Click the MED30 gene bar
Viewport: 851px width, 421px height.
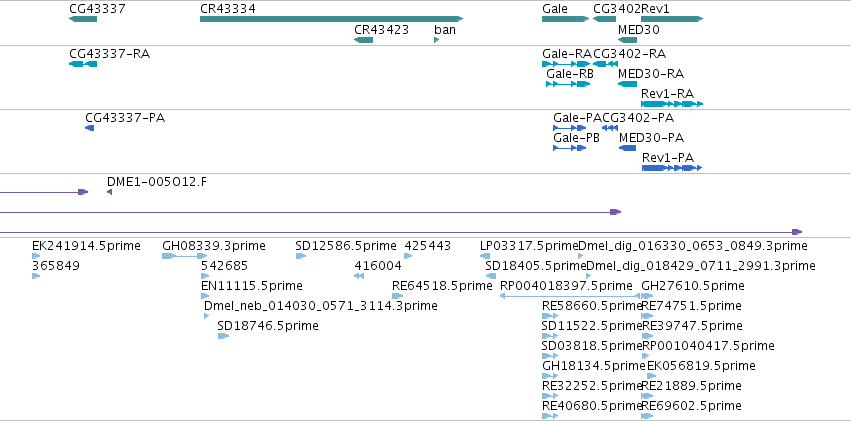coord(627,40)
